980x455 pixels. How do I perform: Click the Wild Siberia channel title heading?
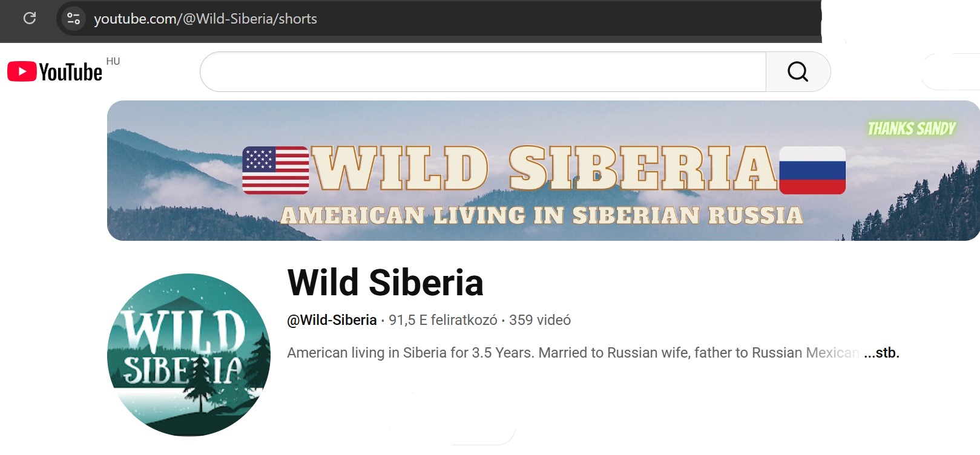click(386, 283)
